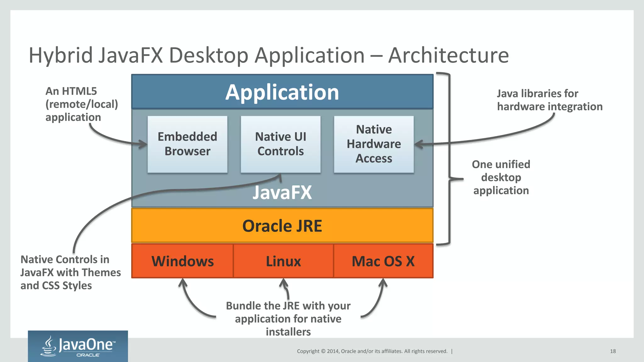The width and height of the screenshot is (644, 362).
Task: Click the Embedded Browser box
Action: pos(187,144)
